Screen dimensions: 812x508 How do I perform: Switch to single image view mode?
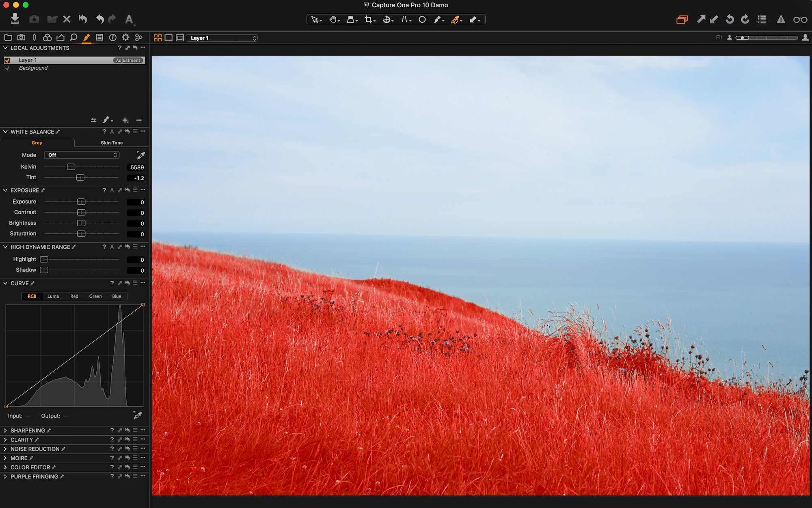[x=168, y=38]
